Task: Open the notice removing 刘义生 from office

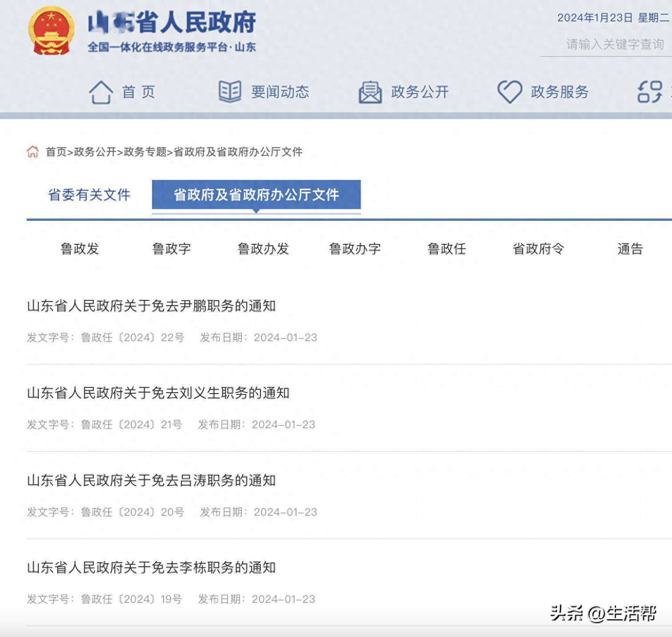Action: point(158,393)
